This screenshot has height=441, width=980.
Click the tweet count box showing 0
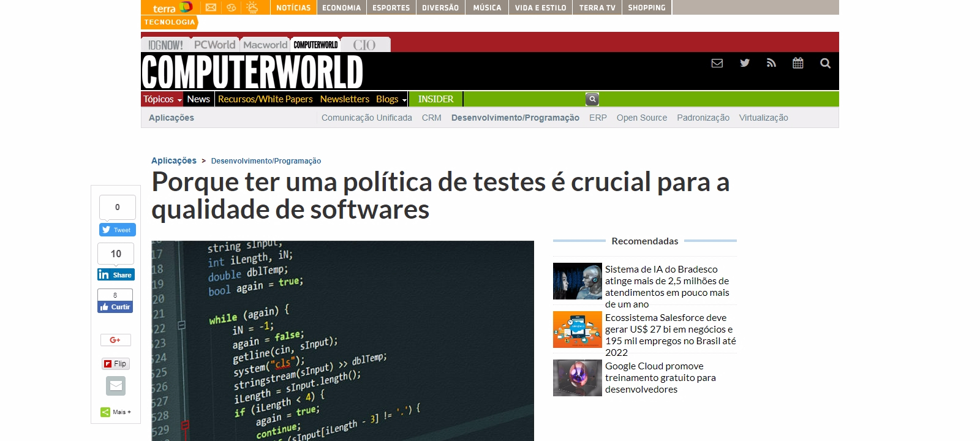click(x=118, y=207)
